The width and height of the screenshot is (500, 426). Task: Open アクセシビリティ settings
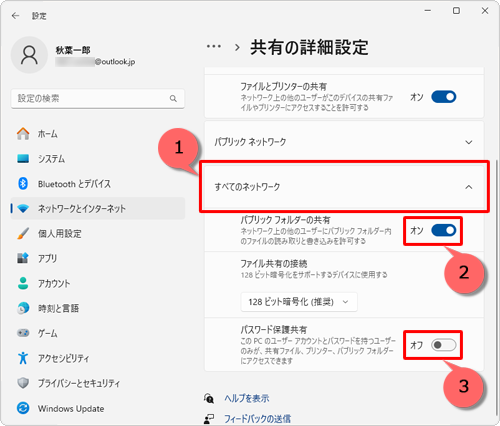click(98, 358)
